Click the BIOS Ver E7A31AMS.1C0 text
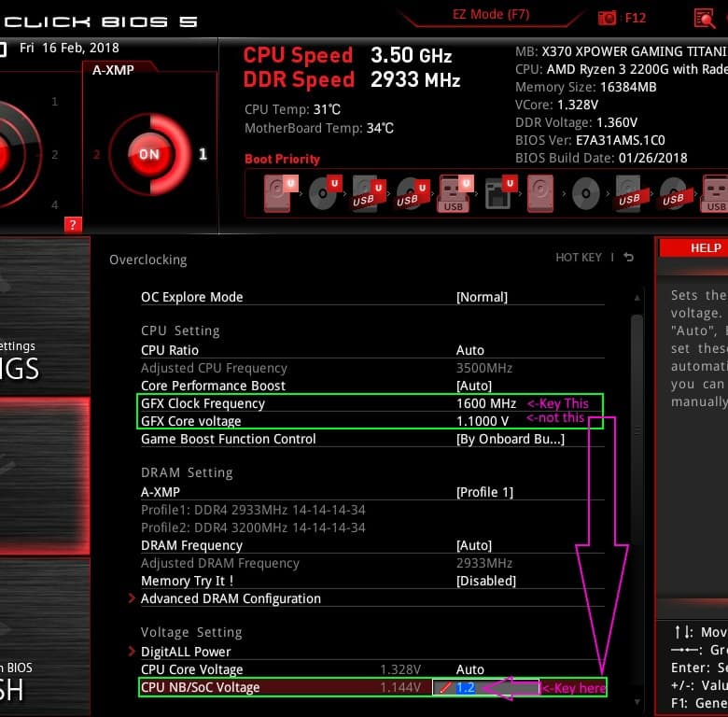Image resolution: width=728 pixels, height=717 pixels. point(590,140)
